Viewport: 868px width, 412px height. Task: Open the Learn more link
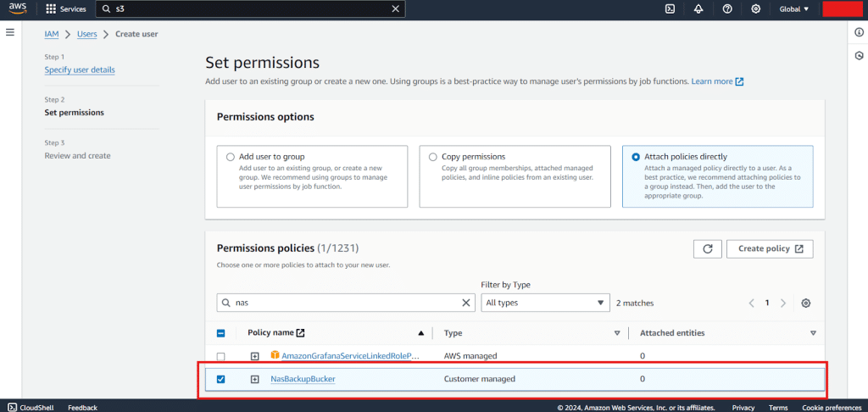[x=717, y=81]
